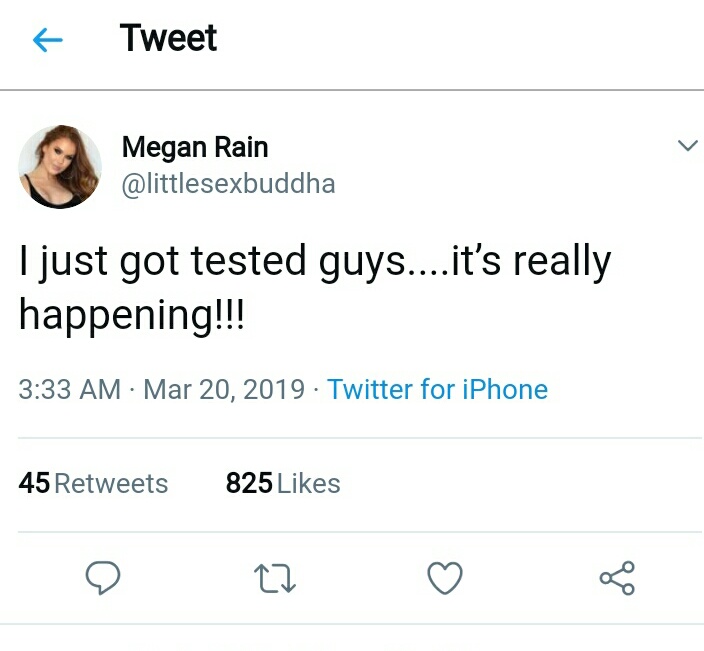Viewport: 704px width, 651px height.
Task: Click the 825 like count number
Action: tap(249, 484)
